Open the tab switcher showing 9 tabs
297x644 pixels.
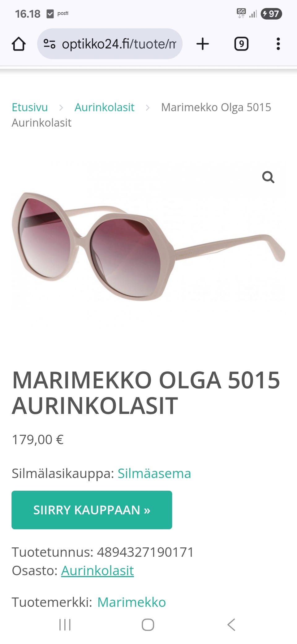[241, 44]
